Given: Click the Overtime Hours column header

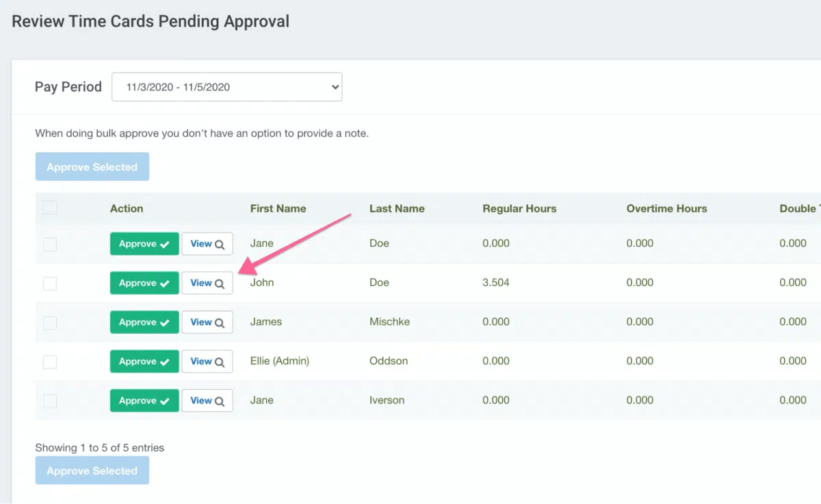Looking at the screenshot, I should point(666,209).
